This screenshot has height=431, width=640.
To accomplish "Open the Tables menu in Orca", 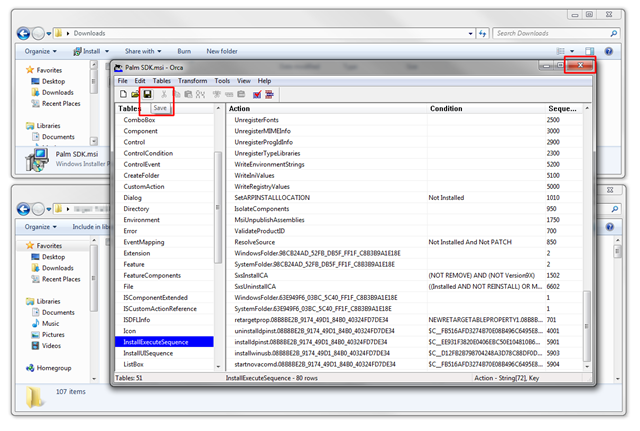I will point(162,81).
